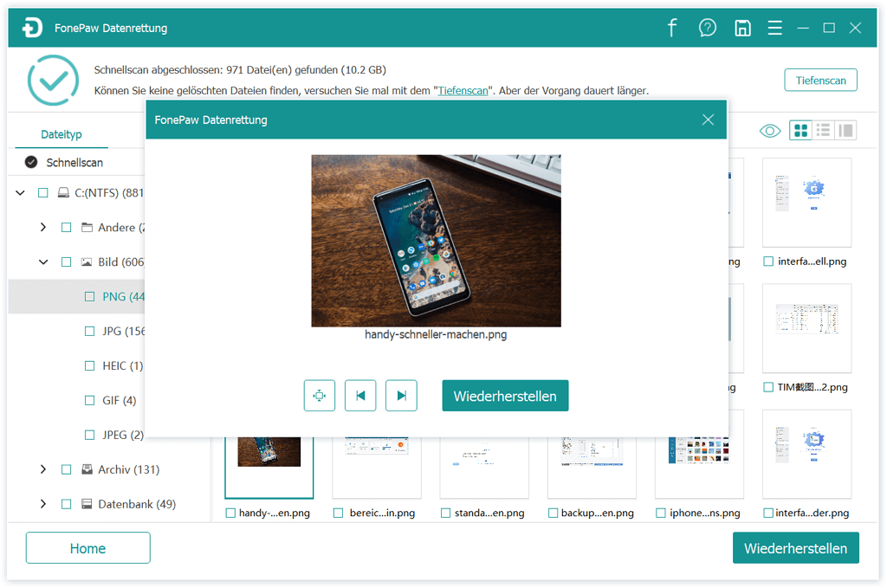Expand the Andere tree node
887x588 pixels.
pos(43,227)
